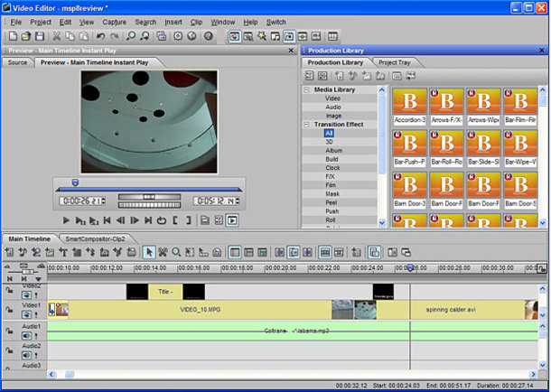Click the Undo arrow icon
551x392 pixels.
point(100,36)
